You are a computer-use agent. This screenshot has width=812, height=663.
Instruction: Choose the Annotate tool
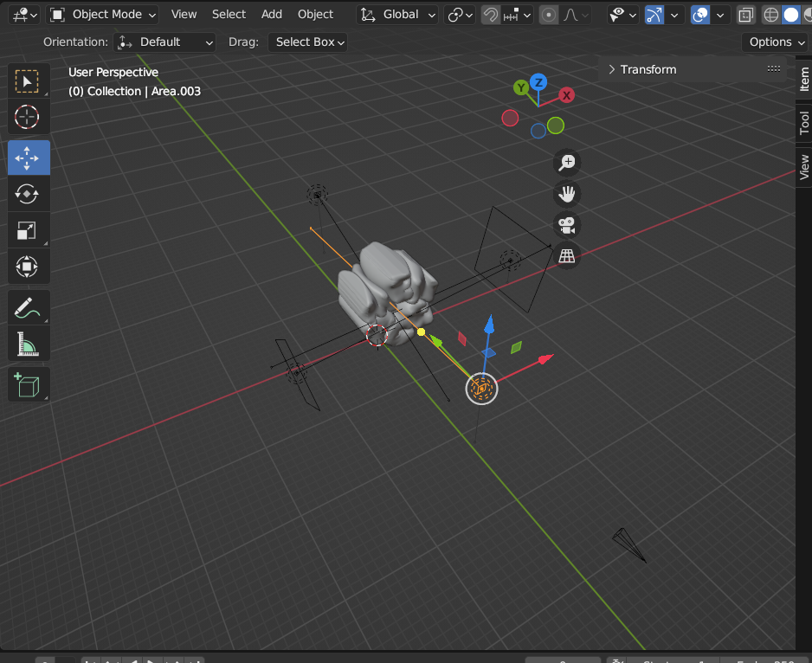[x=29, y=306]
